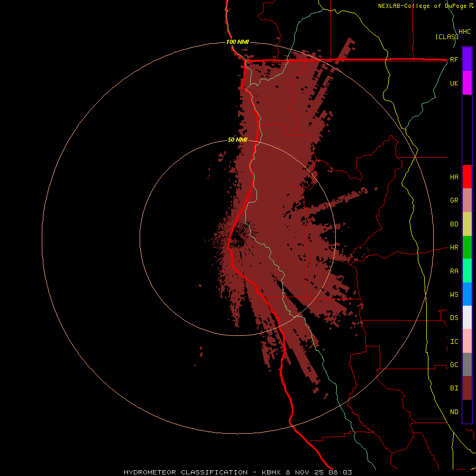
Task: Click the RA legend label
Action: tap(454, 271)
